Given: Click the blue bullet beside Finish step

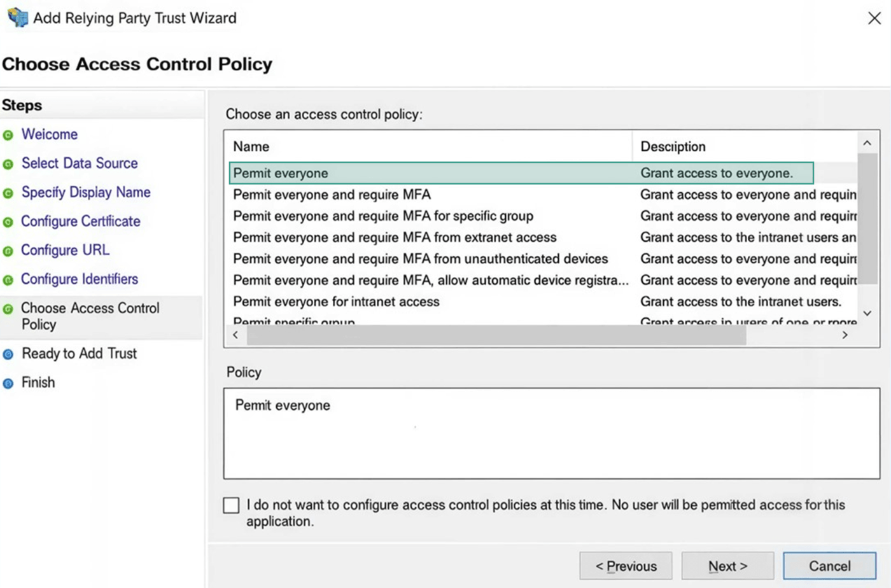Looking at the screenshot, I should click(8, 384).
